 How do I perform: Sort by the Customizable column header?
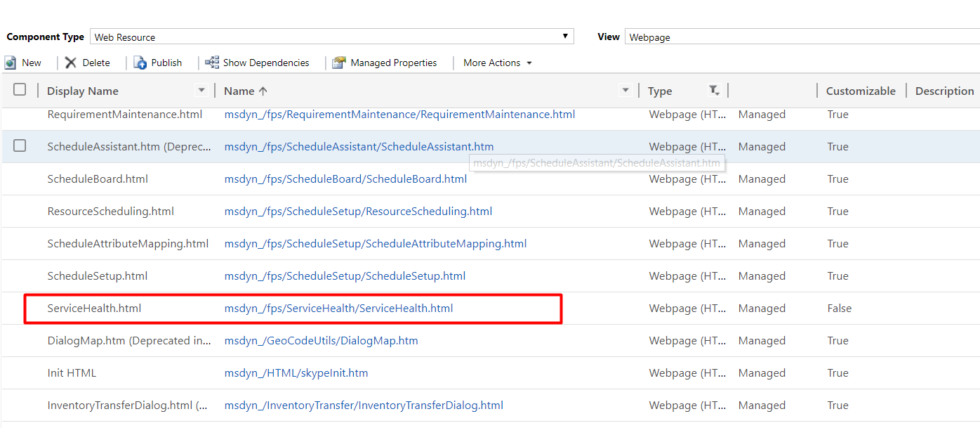pyautogui.click(x=861, y=91)
